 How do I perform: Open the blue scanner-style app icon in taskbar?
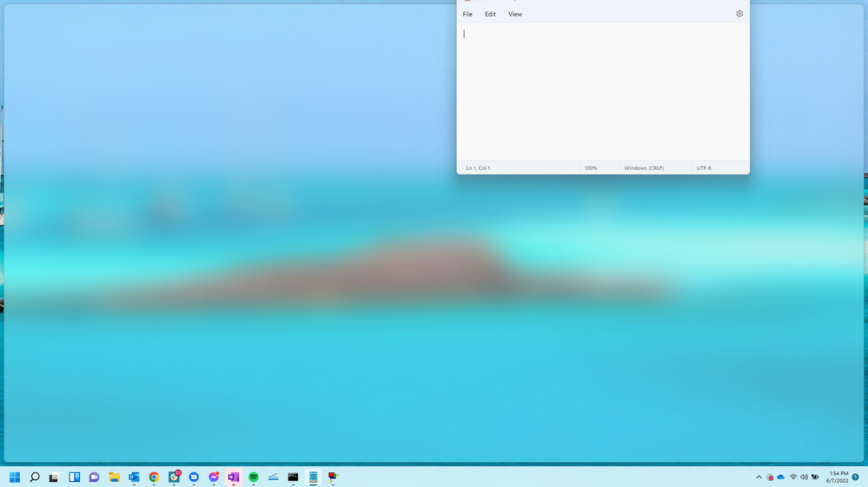click(274, 477)
